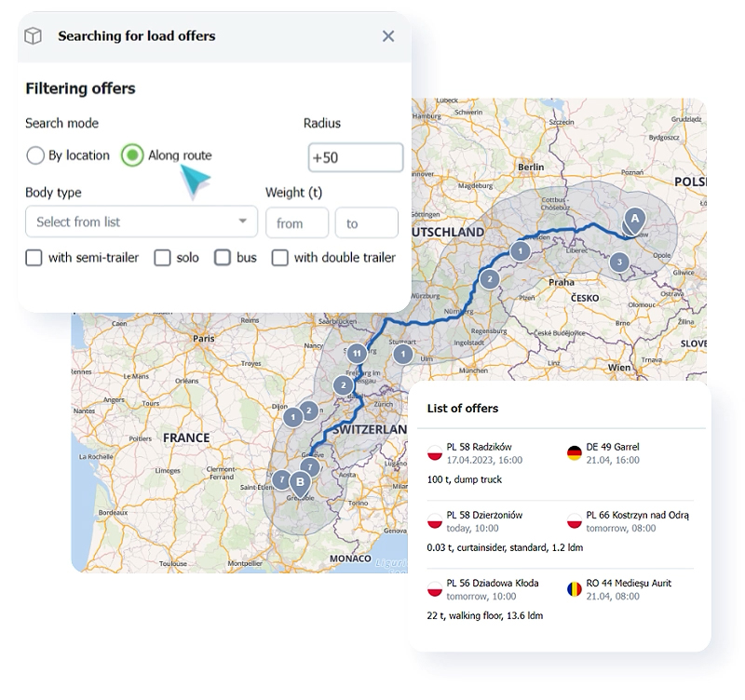This screenshot has height=700, width=745.
Task: Click the German flag icon beside Garrel
Action: (575, 453)
